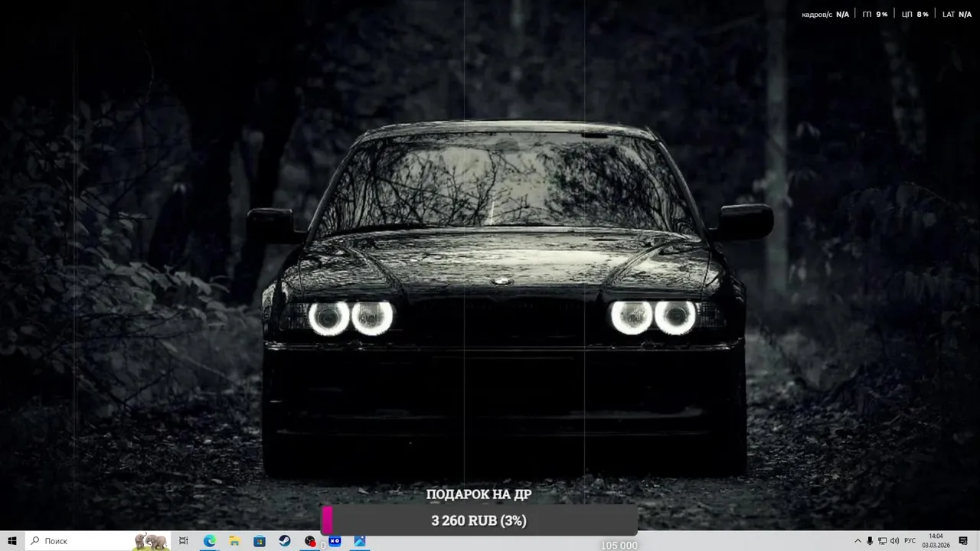Open the notification center
The width and height of the screenshot is (980, 551).
click(963, 541)
